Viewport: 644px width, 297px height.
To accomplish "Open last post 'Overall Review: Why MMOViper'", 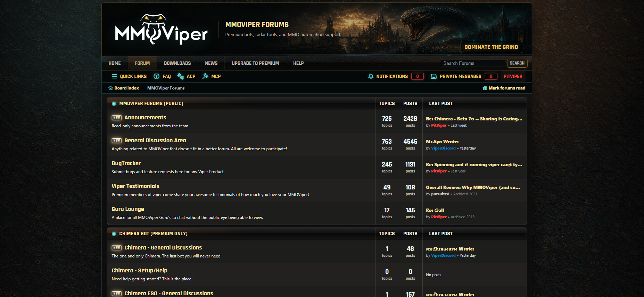I will (x=473, y=187).
